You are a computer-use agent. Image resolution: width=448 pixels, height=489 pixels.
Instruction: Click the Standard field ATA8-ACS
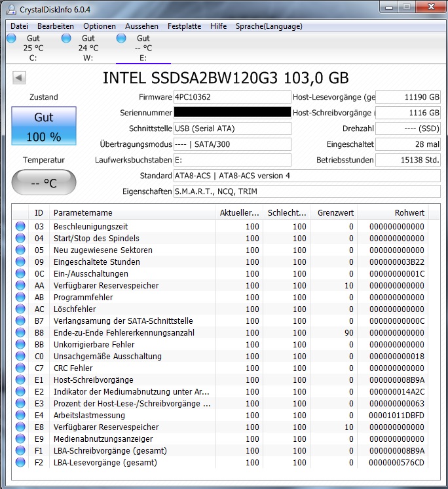coord(307,176)
